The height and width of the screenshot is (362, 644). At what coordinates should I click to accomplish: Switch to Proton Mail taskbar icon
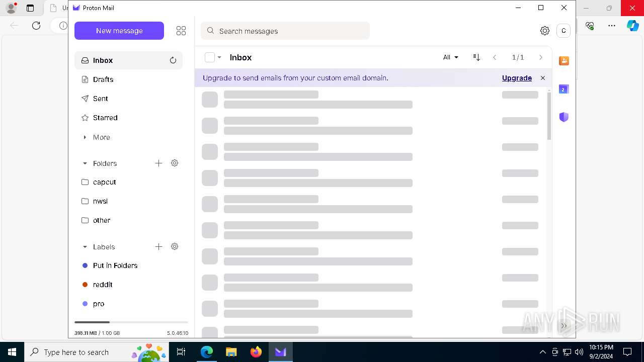point(280,352)
